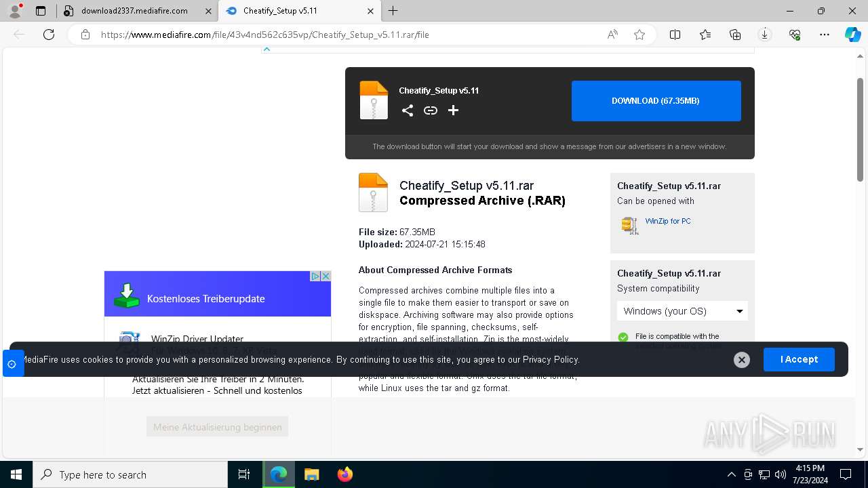Open the WinZip for PC link

coord(668,221)
